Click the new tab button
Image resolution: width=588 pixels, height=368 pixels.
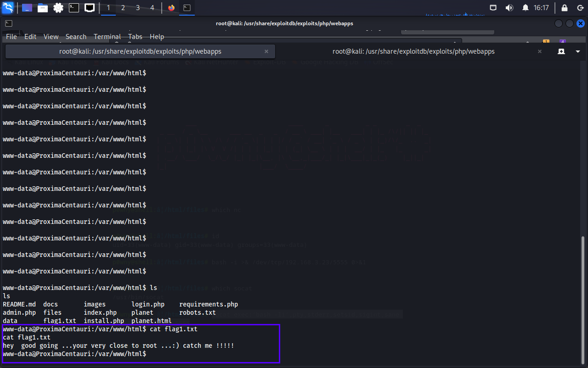click(561, 51)
